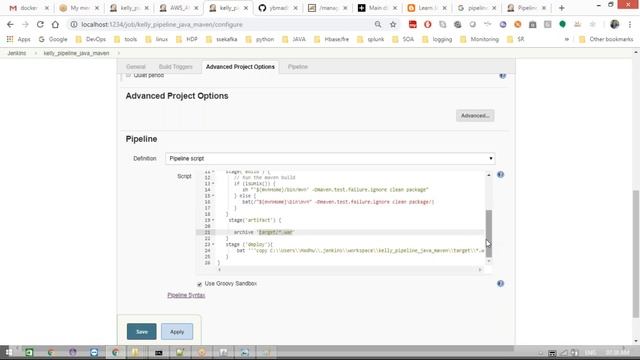640x360 pixels.
Task: Open the Chrome three-dot menu
Action: pos(629,24)
